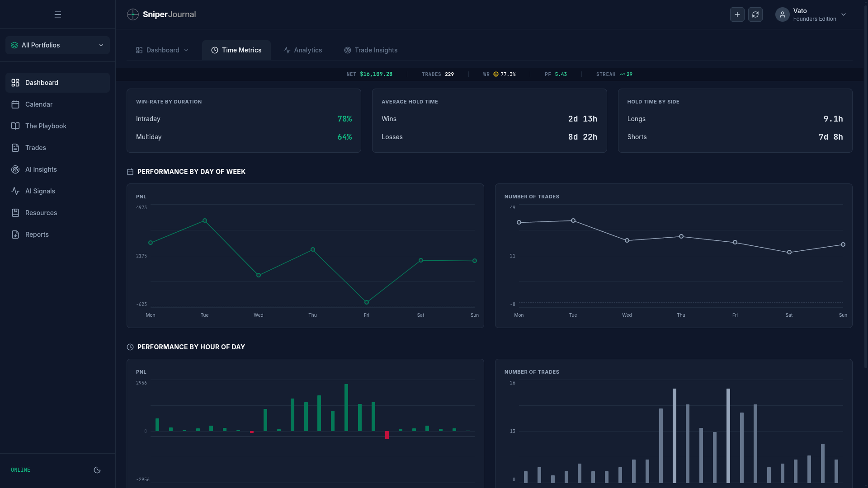
Task: Open the All Portfolios dropdown
Action: coord(58,45)
